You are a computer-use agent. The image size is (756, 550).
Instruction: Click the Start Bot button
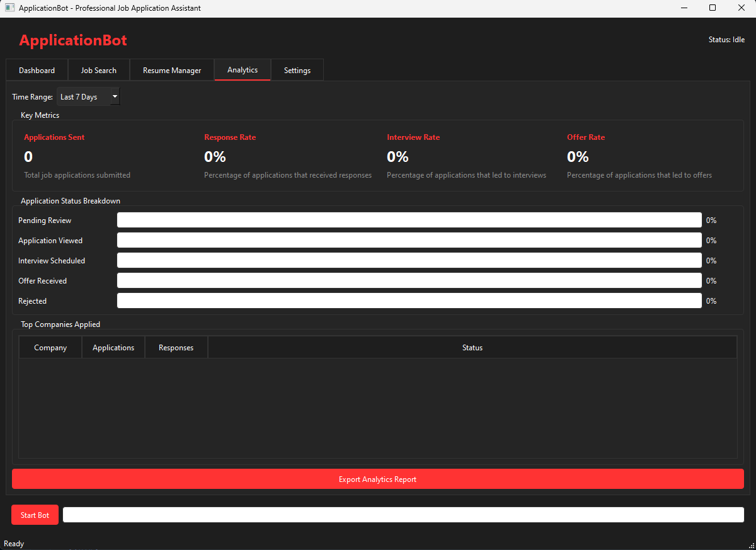point(35,515)
